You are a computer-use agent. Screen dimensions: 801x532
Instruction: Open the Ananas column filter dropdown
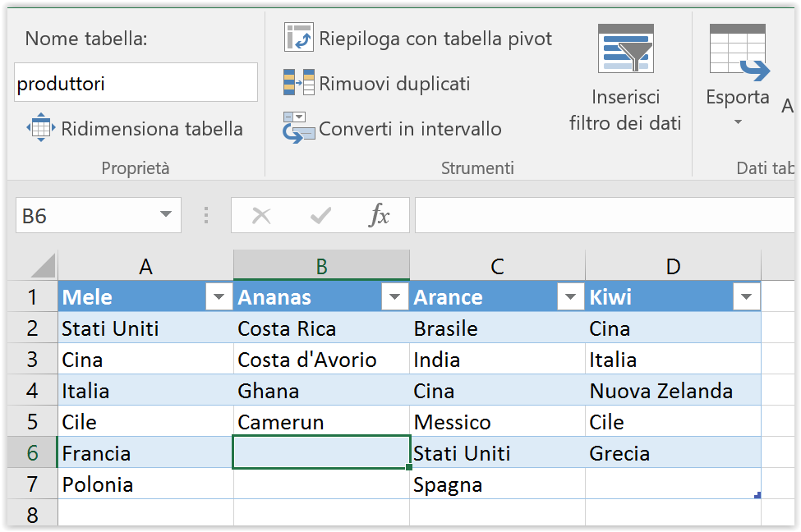(395, 296)
